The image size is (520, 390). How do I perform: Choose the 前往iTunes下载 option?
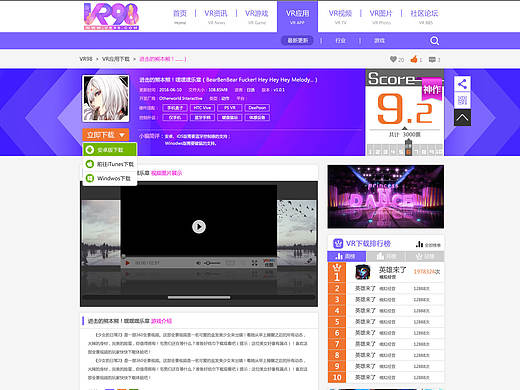point(110,164)
